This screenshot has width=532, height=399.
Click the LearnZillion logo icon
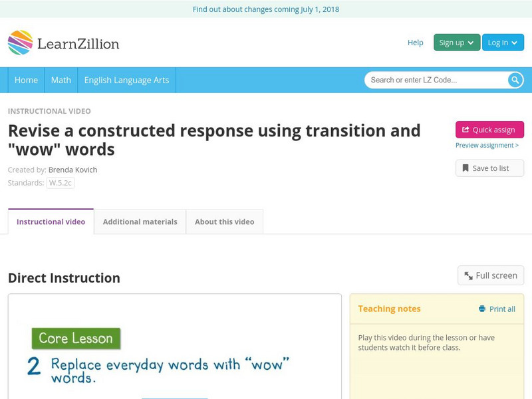tap(20, 43)
